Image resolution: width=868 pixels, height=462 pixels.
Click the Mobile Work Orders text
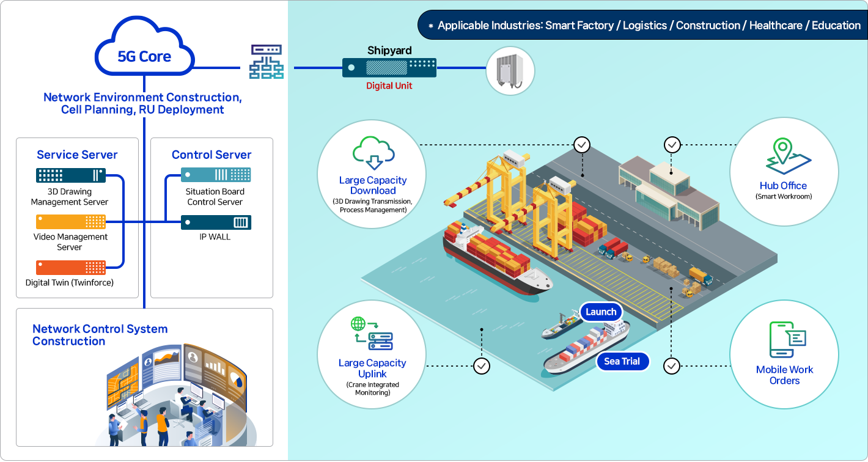(784, 375)
